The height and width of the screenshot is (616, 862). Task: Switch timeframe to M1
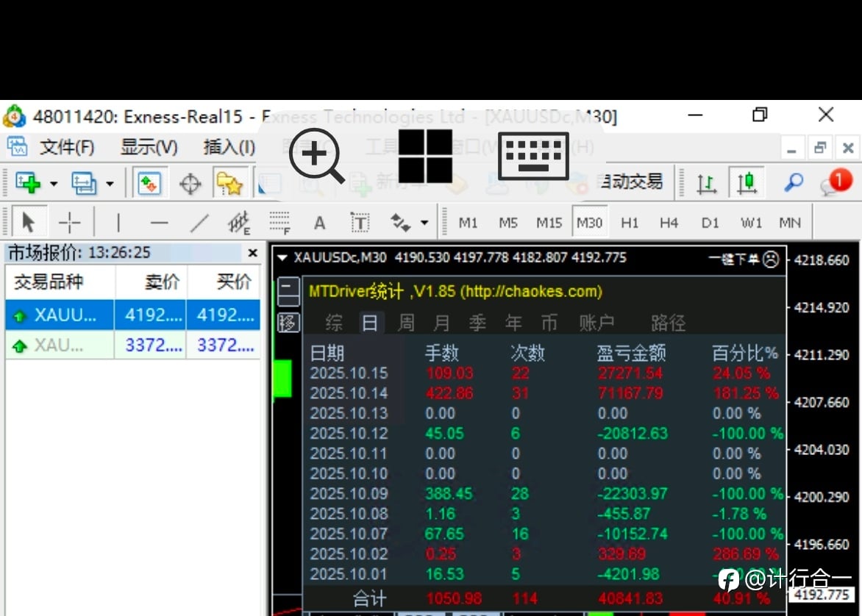tap(468, 223)
